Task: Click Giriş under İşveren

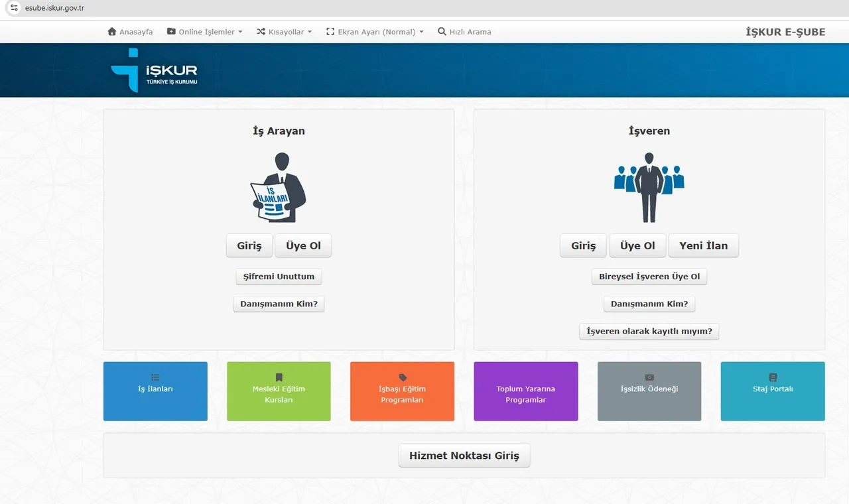Action: 583,245
